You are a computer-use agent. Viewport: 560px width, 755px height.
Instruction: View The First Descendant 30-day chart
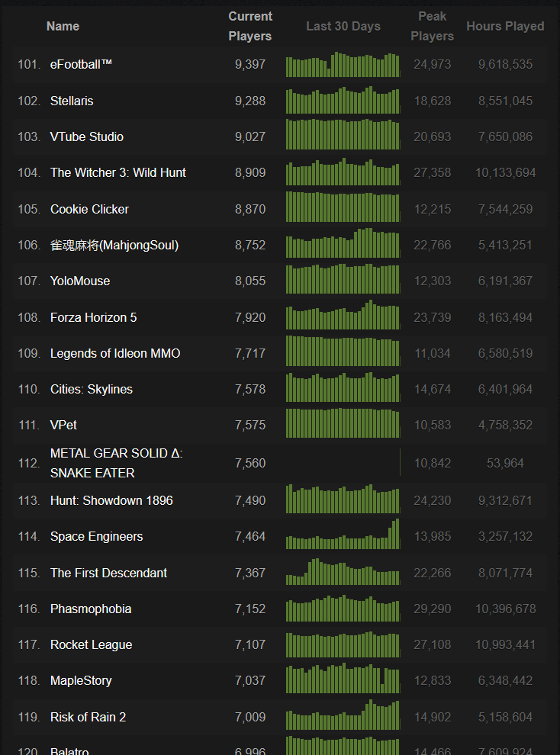[x=343, y=571]
